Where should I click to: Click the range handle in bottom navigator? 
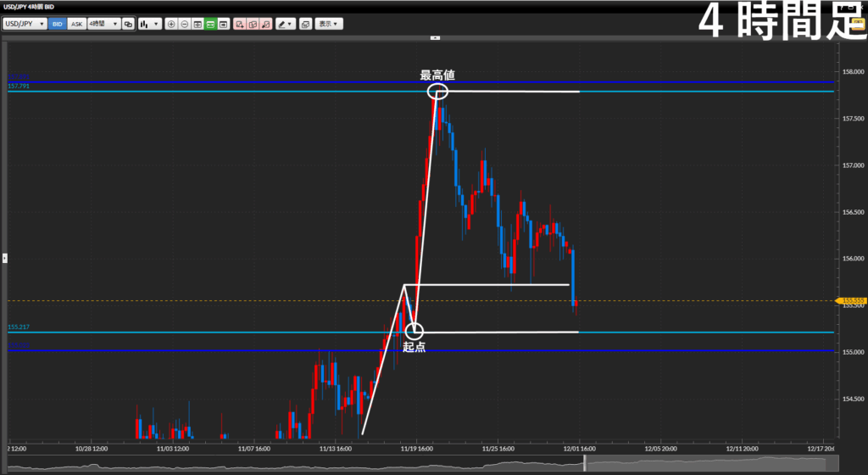click(x=584, y=463)
